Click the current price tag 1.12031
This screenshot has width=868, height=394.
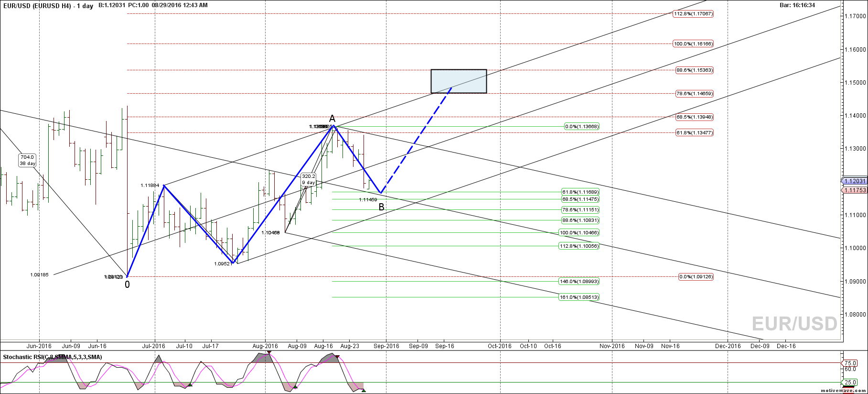(855, 181)
